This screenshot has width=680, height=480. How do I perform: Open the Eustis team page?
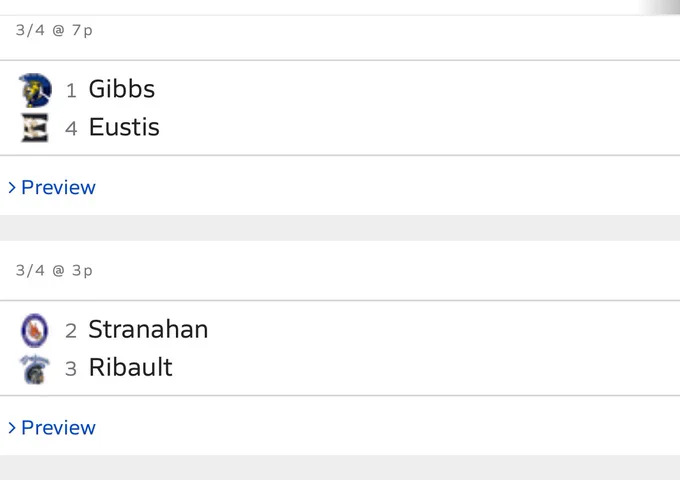124,127
